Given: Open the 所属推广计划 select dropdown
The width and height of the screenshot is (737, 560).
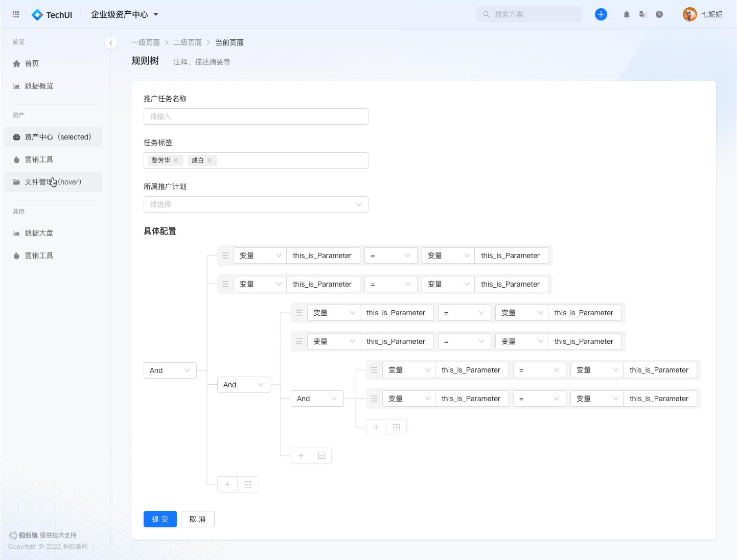Looking at the screenshot, I should click(x=256, y=204).
